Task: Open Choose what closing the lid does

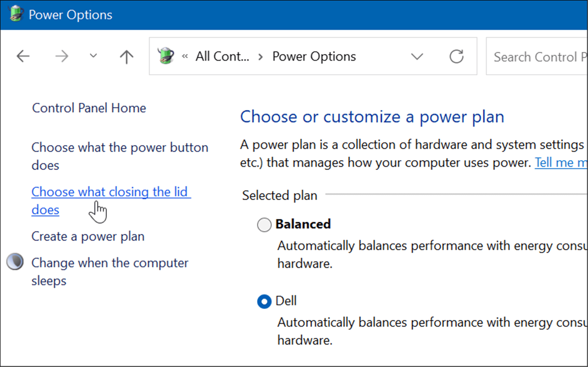Action: pos(109,193)
